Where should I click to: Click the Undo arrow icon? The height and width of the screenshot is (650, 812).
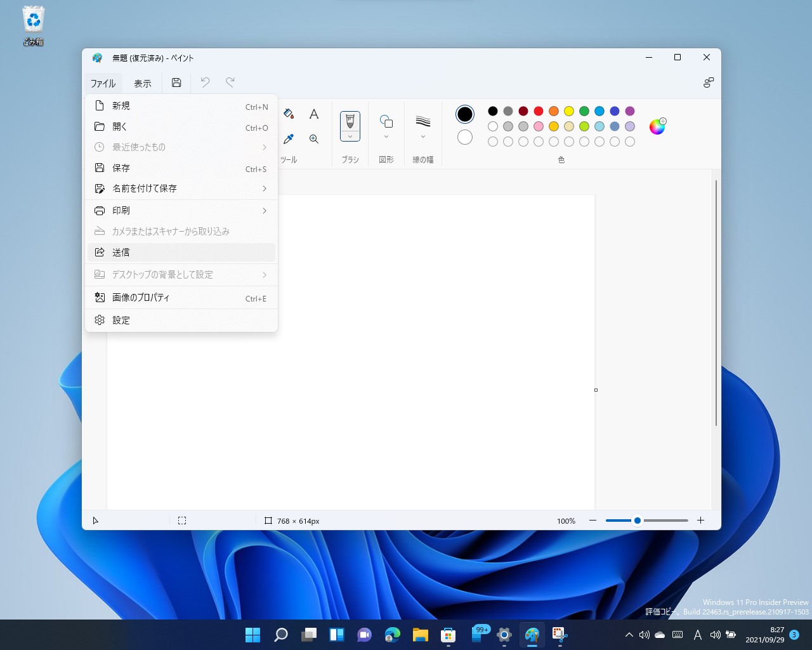click(x=204, y=83)
